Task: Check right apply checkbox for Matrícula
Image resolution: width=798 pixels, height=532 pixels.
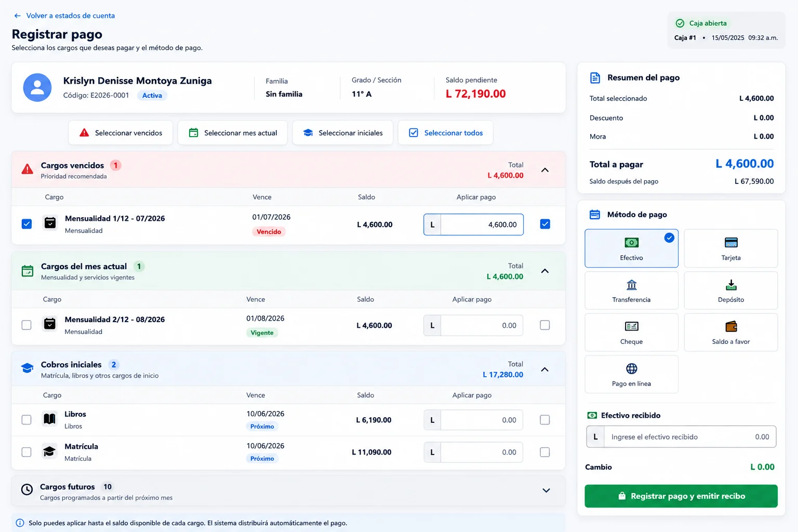Action: click(x=545, y=452)
